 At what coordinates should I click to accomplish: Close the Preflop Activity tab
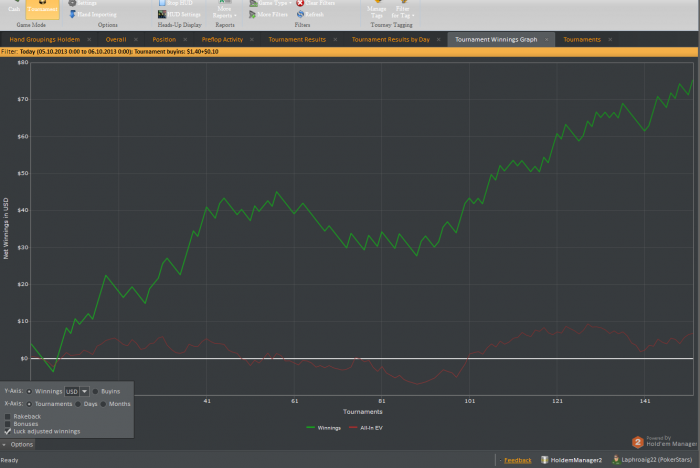pos(252,39)
